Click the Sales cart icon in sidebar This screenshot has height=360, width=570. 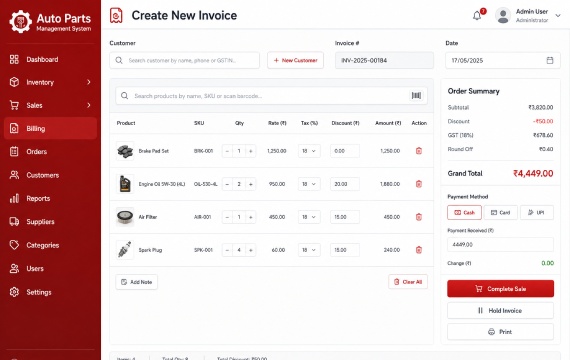(14, 105)
